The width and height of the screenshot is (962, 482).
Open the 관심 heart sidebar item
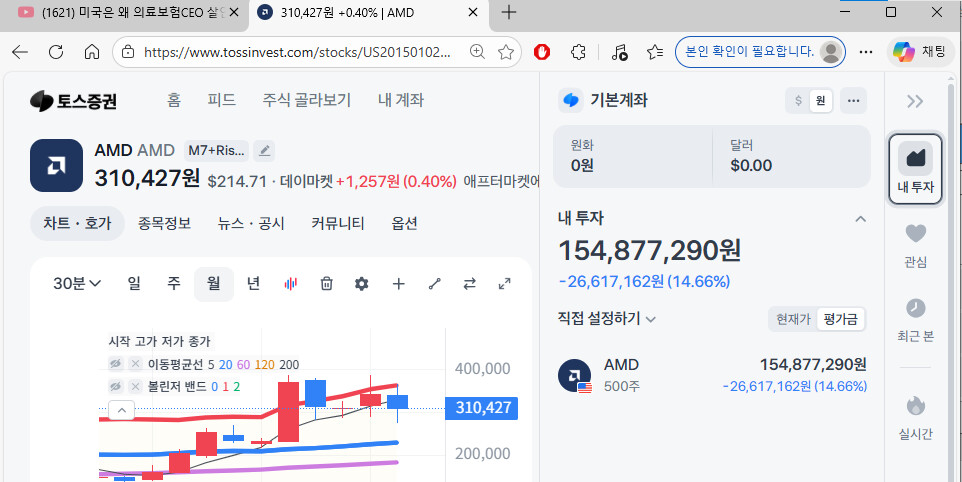915,245
